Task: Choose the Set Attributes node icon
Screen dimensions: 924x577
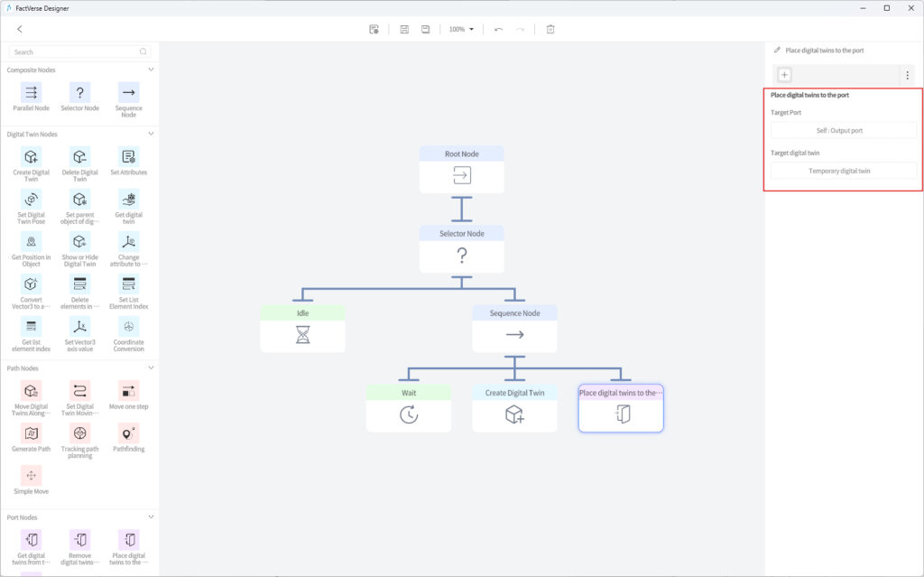Action: tap(128, 157)
